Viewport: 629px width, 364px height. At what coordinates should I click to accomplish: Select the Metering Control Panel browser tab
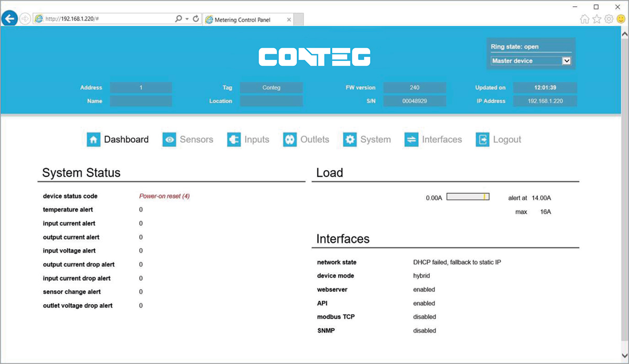pyautogui.click(x=247, y=19)
